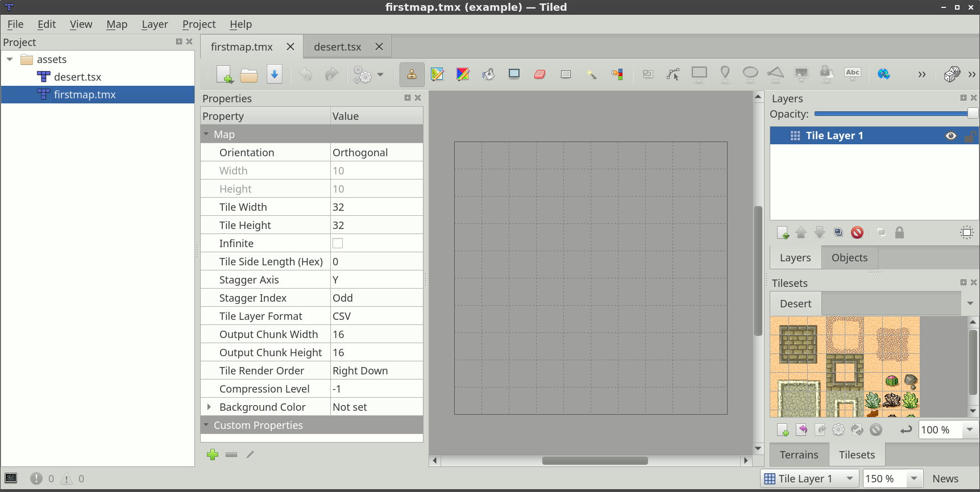
Task: Select the Insert Tile object tool
Action: point(802,74)
